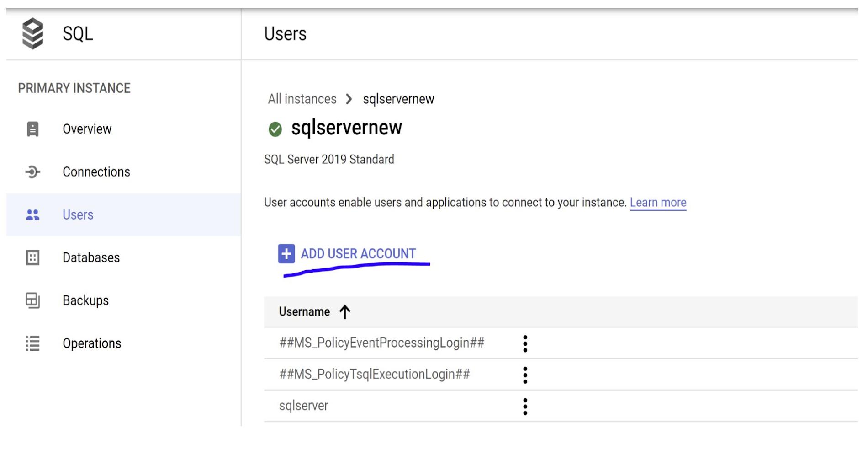Open the options menu for the sqlserver user
The image size is (868, 466).
(x=525, y=406)
